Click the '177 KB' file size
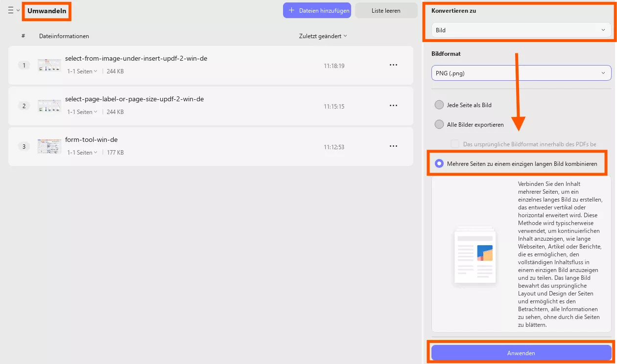The image size is (617, 364). [115, 153]
